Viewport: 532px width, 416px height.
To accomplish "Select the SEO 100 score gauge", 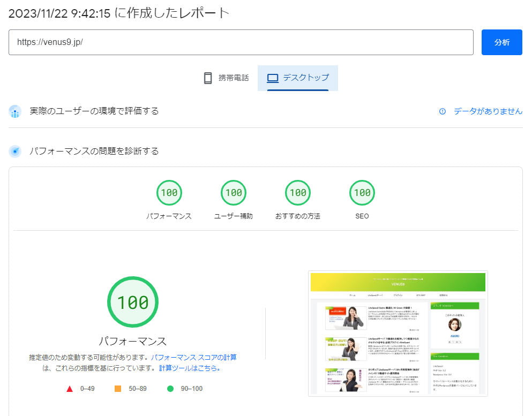I will pyautogui.click(x=362, y=193).
